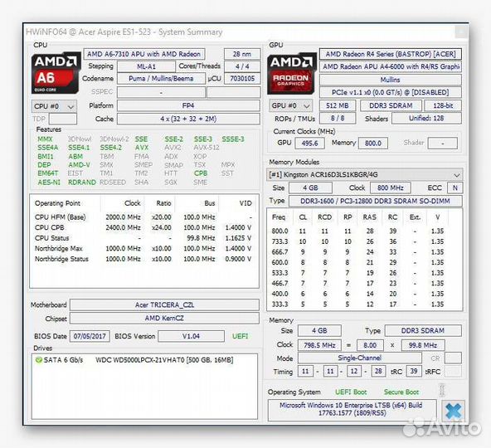Click the DDR3-1600 / PC3-12800 type field
The height and width of the screenshot is (448, 491).
(x=375, y=201)
